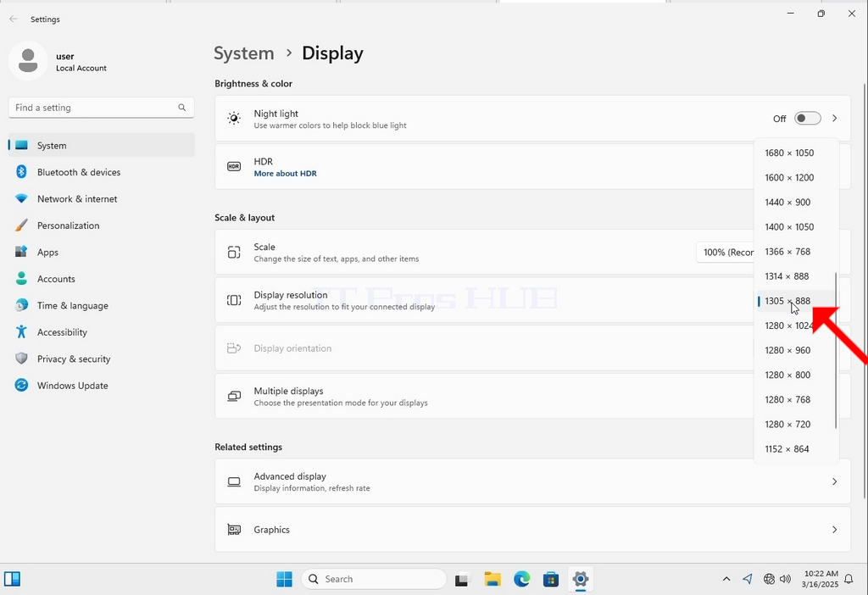Toggle the Night light switch
Viewport: 868px width, 595px height.
pyautogui.click(x=807, y=118)
